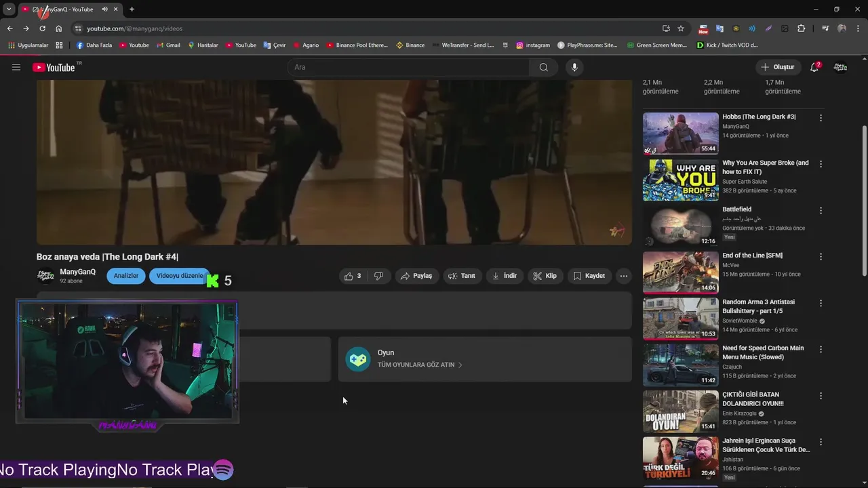Open options for Hobbs The Long Dark video
Image resolution: width=868 pixels, height=488 pixels.
821,118
